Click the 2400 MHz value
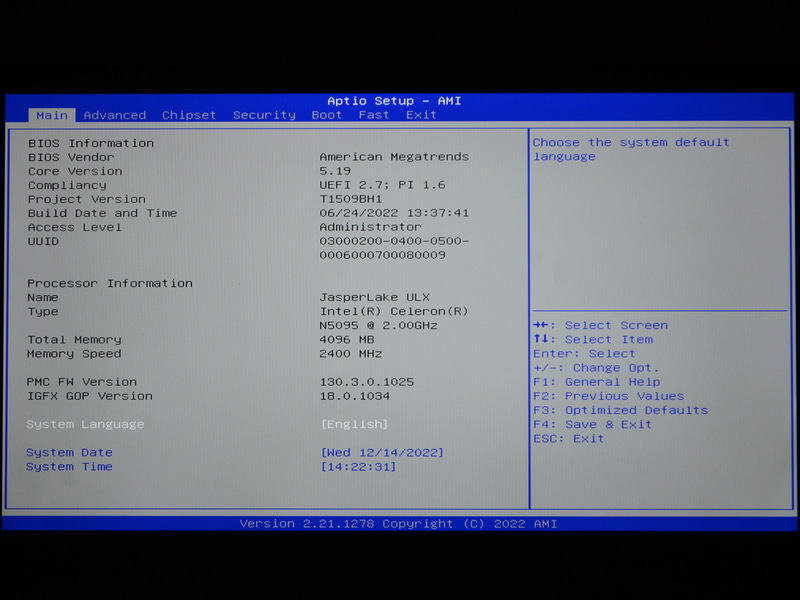The image size is (800, 600). pyautogui.click(x=351, y=354)
